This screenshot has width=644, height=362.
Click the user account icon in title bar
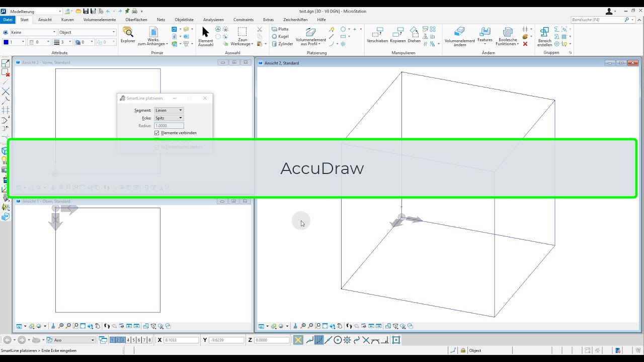pyautogui.click(x=609, y=11)
